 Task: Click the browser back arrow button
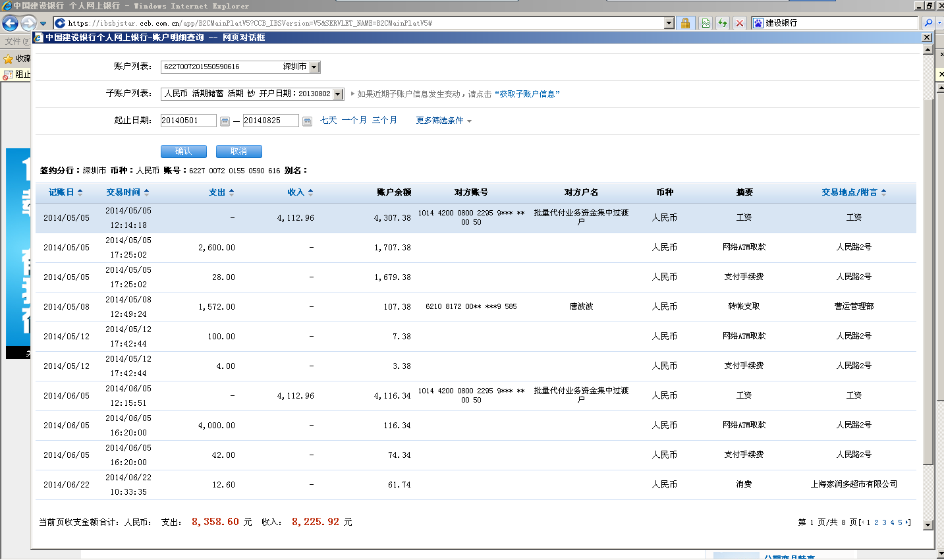10,23
